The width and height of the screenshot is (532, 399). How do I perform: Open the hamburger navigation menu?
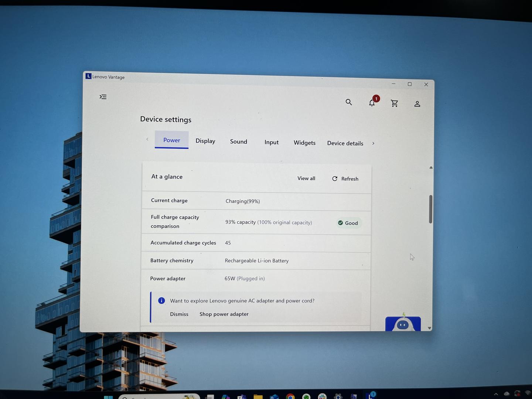(103, 97)
